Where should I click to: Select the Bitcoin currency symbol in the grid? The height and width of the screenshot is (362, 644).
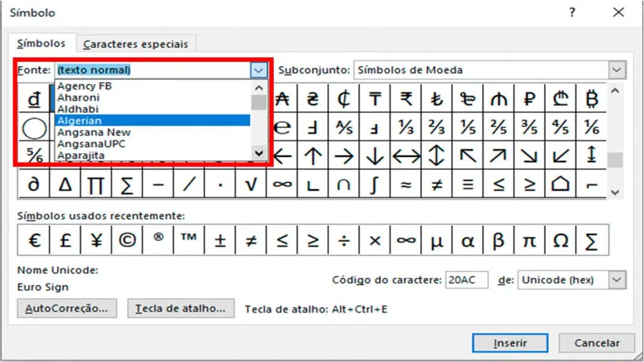coord(592,99)
